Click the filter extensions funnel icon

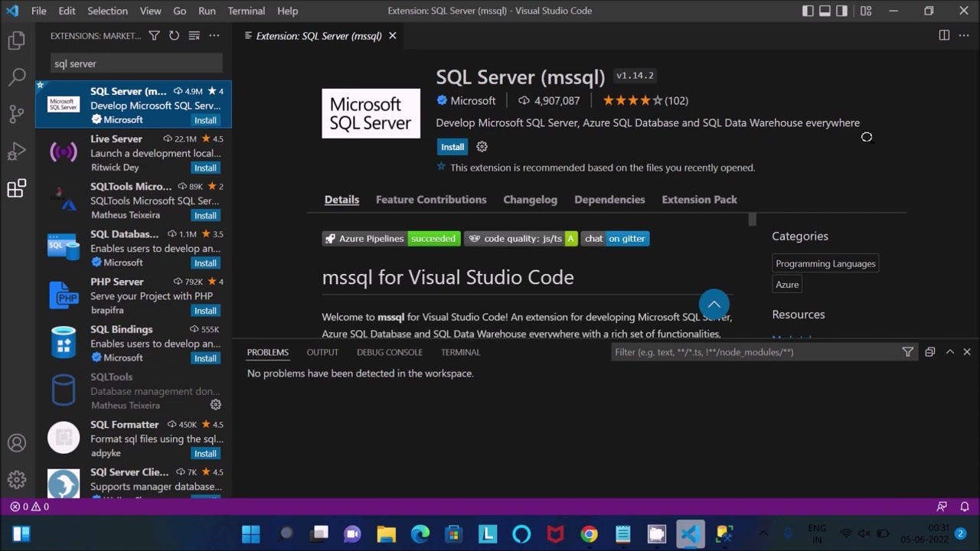coord(154,36)
